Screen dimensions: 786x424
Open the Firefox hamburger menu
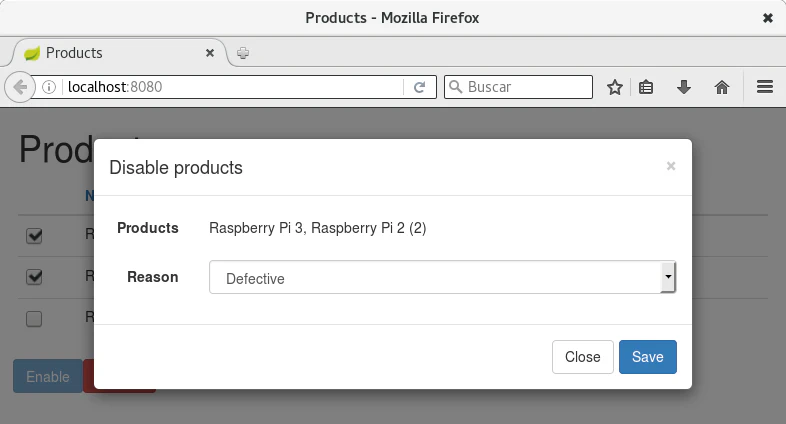(x=765, y=87)
